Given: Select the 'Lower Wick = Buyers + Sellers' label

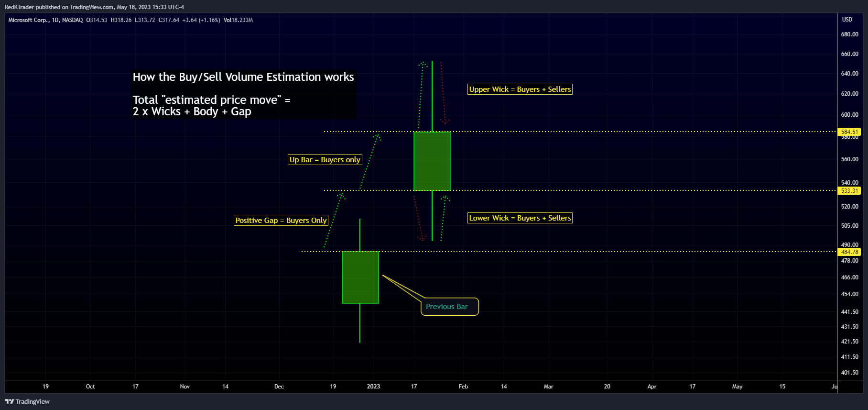Looking at the screenshot, I should coord(520,218).
